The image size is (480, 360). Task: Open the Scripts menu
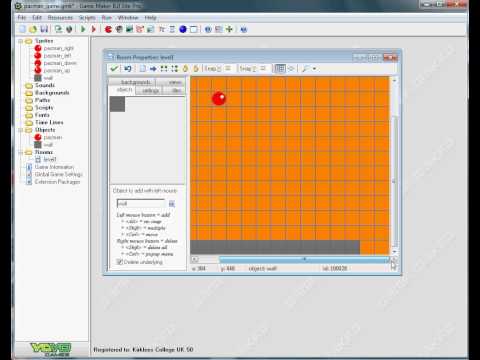click(x=87, y=17)
